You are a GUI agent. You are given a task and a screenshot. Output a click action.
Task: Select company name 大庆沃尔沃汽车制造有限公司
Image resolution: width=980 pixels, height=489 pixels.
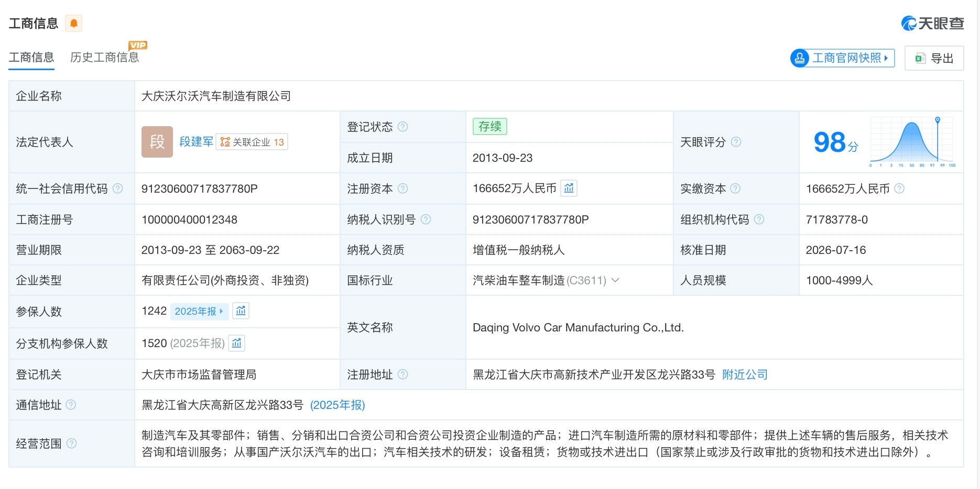(216, 96)
